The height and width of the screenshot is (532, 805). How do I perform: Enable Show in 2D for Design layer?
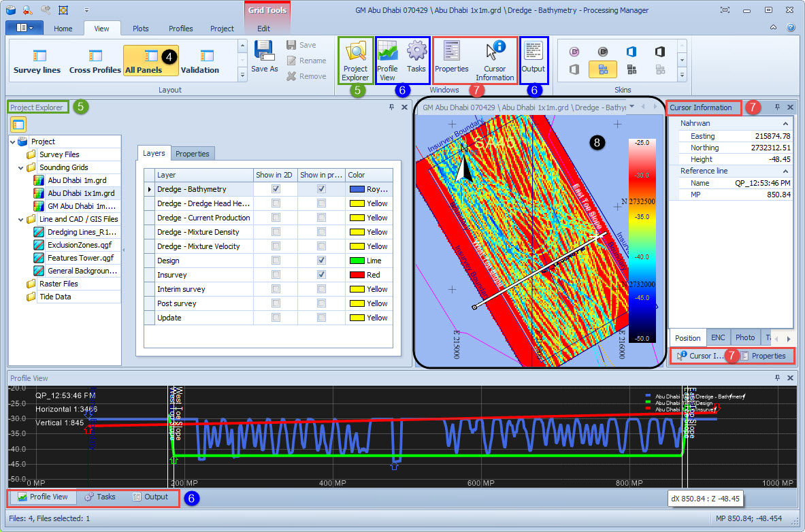coord(276,261)
